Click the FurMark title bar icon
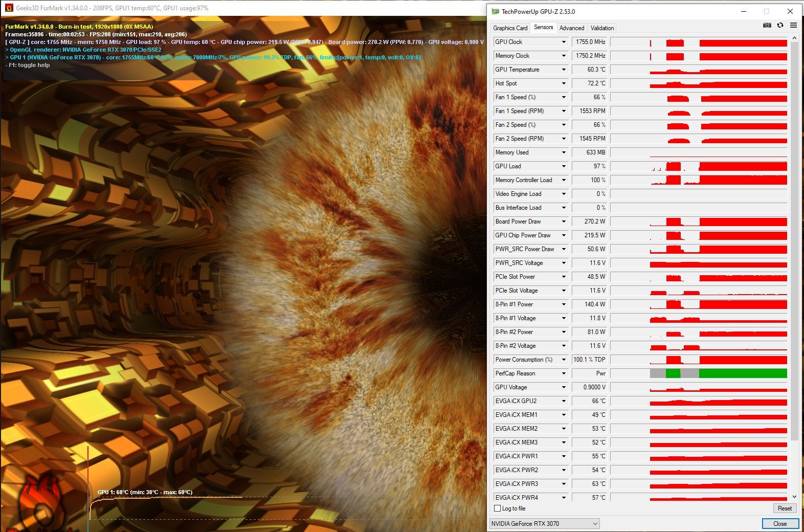The width and height of the screenshot is (804, 532). [9, 8]
